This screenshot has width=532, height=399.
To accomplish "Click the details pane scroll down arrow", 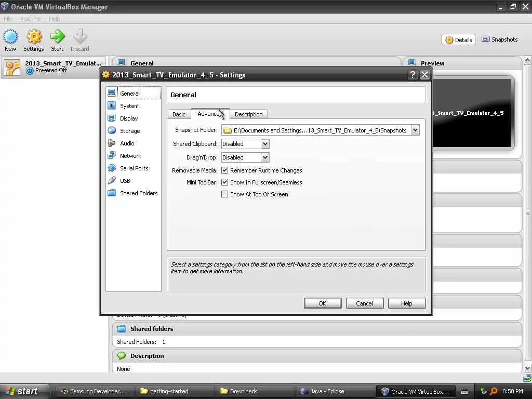I will point(528,368).
